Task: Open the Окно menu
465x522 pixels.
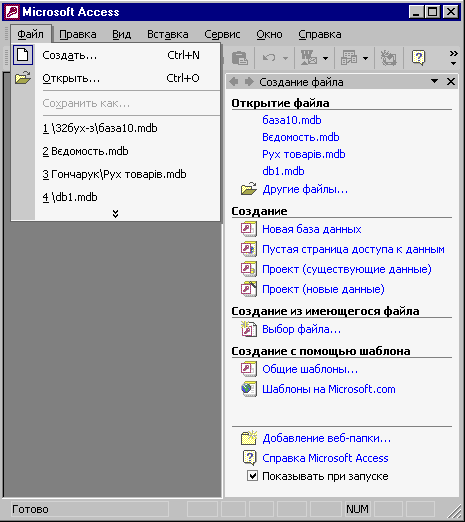Action: point(269,34)
